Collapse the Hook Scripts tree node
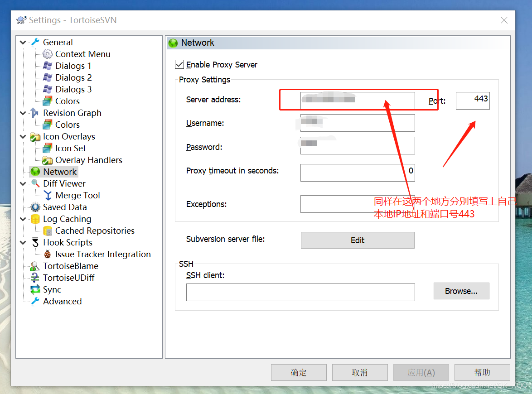Image resolution: width=532 pixels, height=394 pixels. pos(23,242)
